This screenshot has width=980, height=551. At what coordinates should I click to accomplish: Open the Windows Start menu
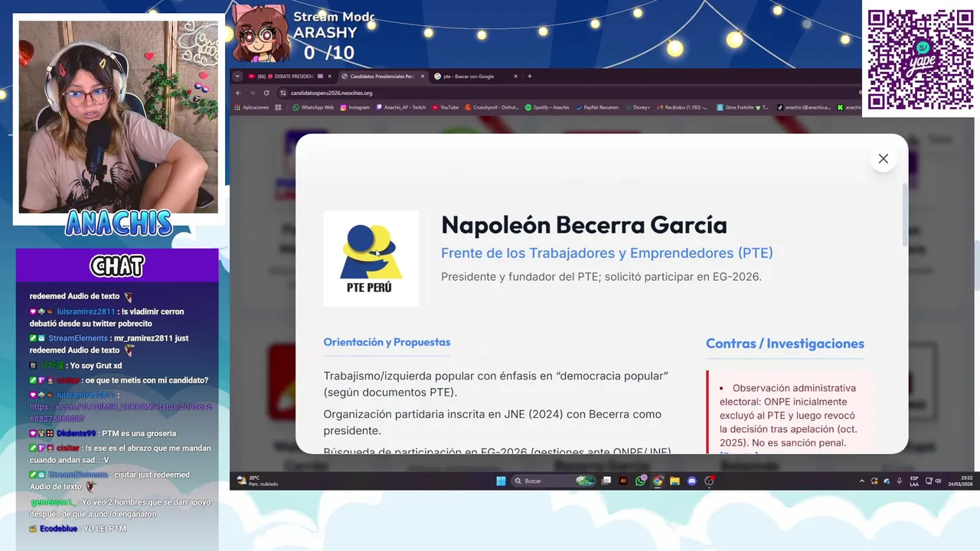point(501,481)
